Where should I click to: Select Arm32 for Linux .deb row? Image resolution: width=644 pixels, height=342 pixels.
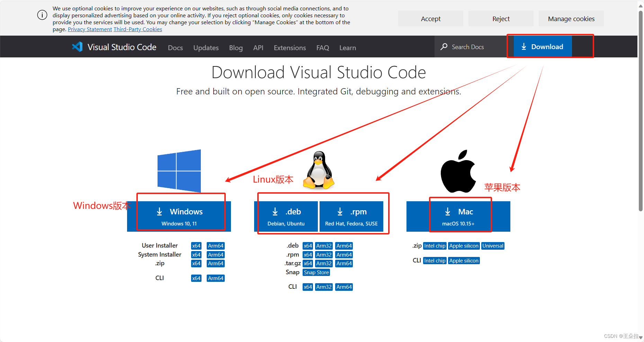[x=324, y=246]
